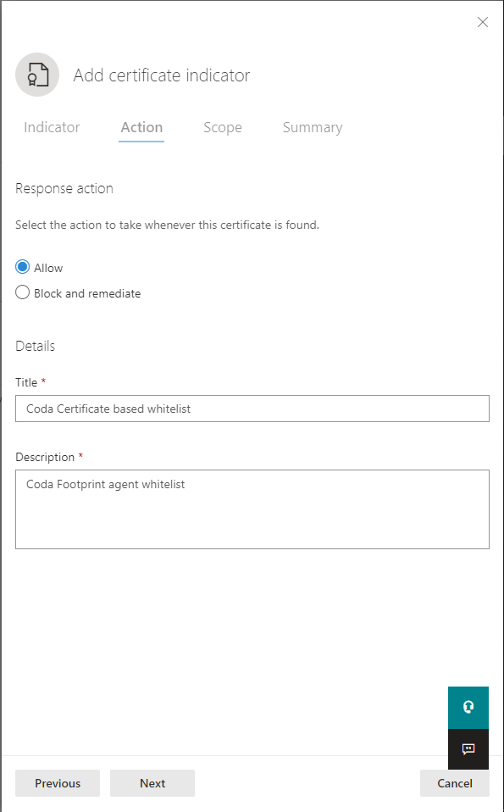Focus the Description text area
Image resolution: width=504 pixels, height=812 pixels.
(x=252, y=509)
